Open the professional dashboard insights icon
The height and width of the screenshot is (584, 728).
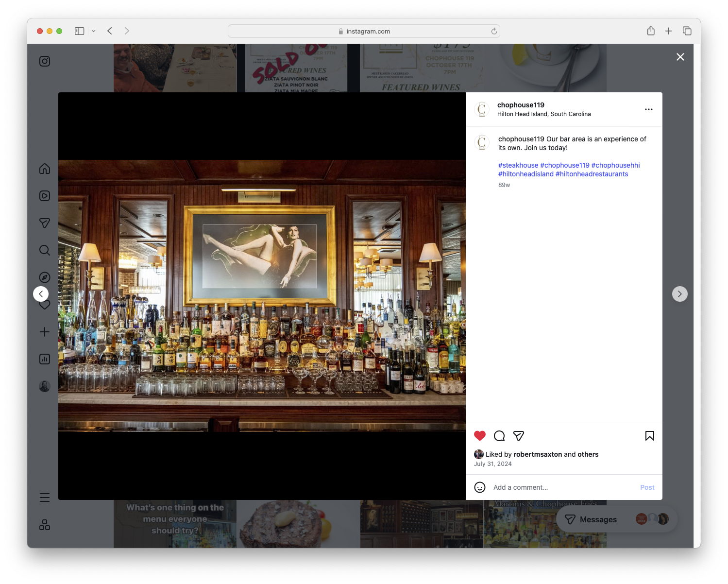(x=44, y=359)
